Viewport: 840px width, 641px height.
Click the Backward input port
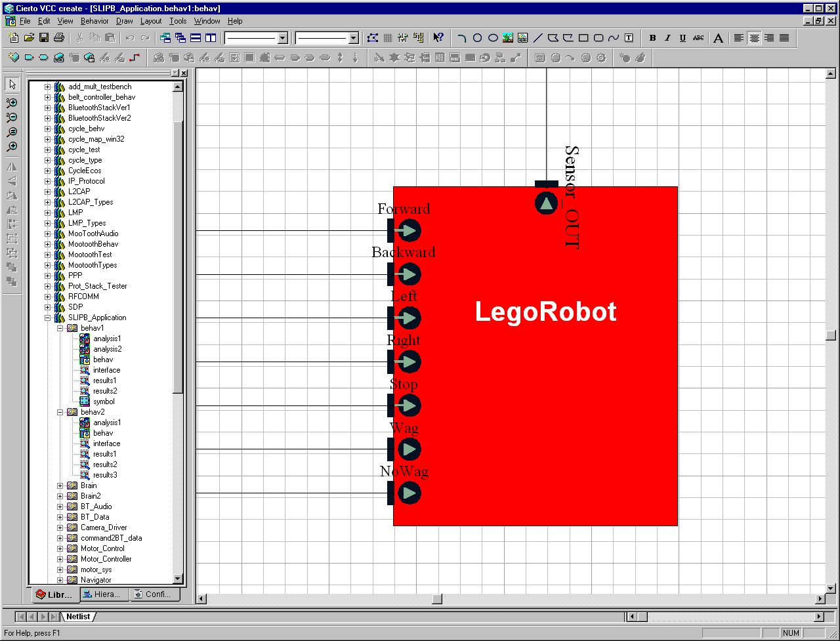(409, 274)
